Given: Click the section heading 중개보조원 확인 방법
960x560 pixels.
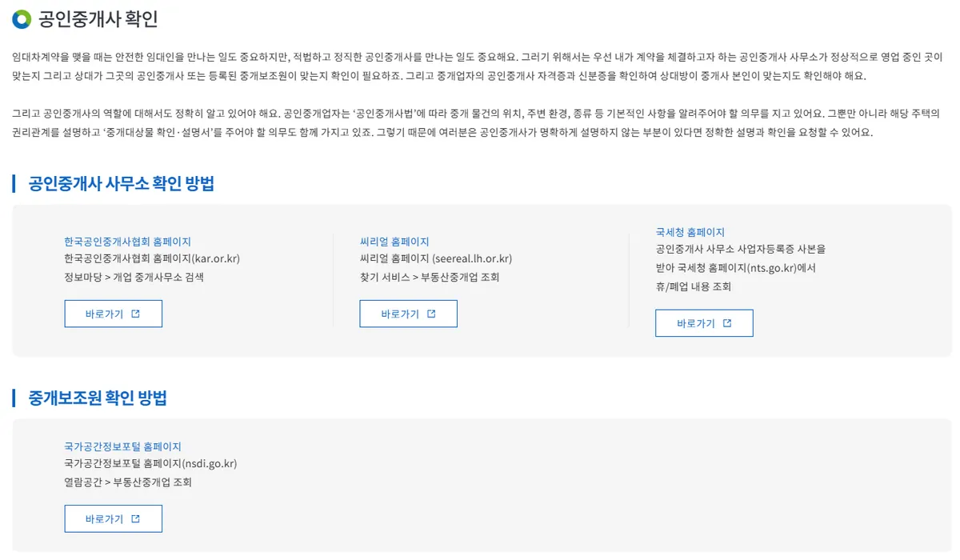Looking at the screenshot, I should click(x=98, y=398).
